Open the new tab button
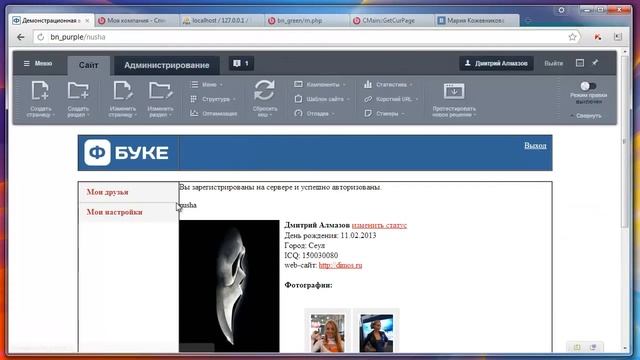The width and height of the screenshot is (640, 360). coord(528,20)
